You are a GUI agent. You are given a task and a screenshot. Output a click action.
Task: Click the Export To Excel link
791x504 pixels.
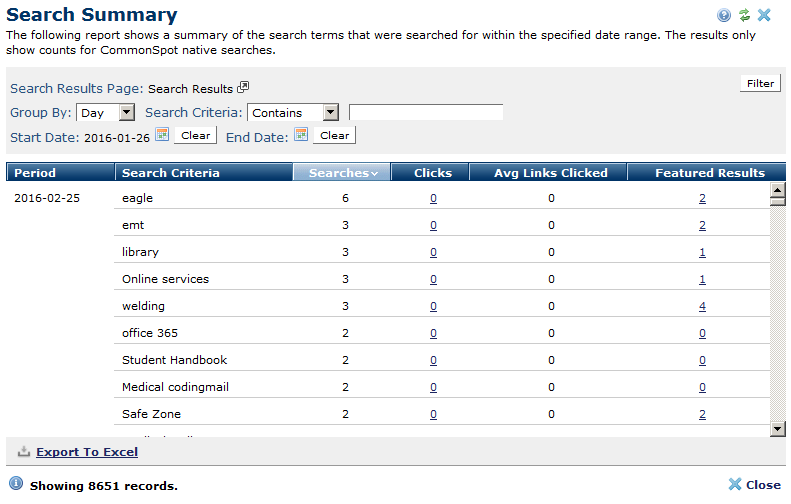tap(87, 452)
